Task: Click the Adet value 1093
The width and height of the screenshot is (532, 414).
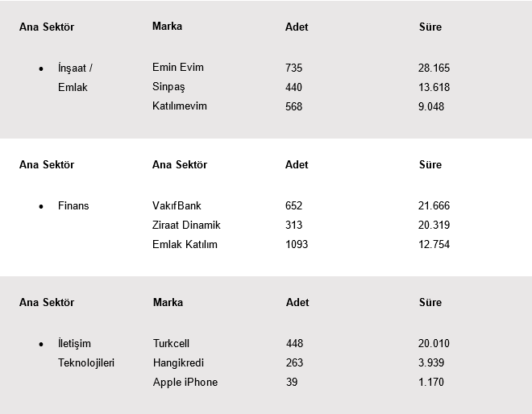Action: pos(297,244)
